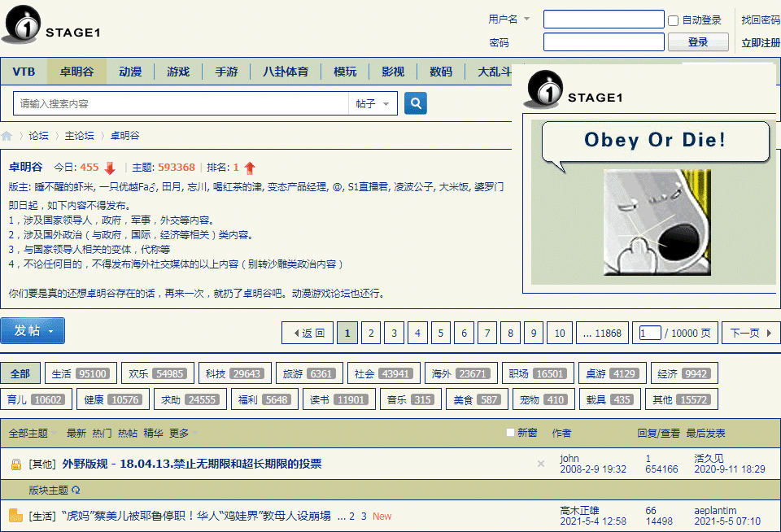Toggle the 新窗 checkbox
Viewport: 781px width, 532px height.
coord(510,433)
